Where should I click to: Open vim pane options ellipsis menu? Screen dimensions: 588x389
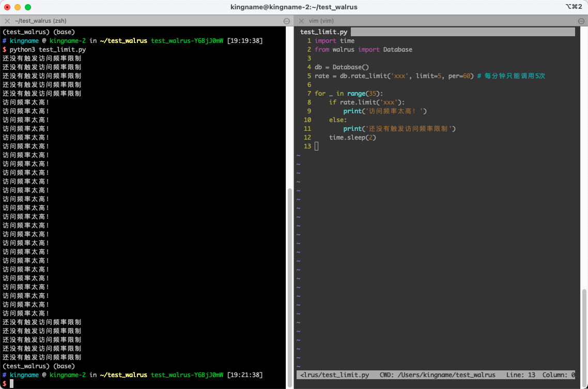pyautogui.click(x=581, y=21)
